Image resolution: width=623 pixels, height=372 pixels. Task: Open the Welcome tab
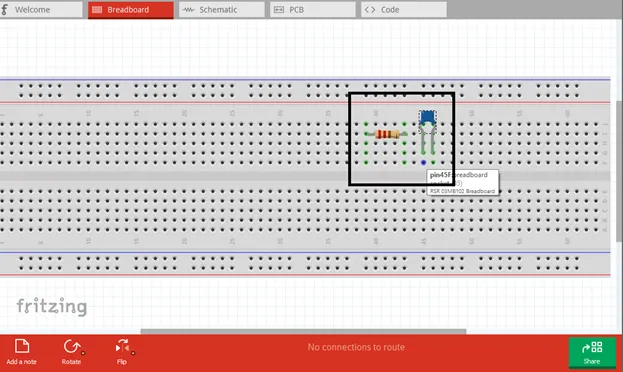coord(41,10)
